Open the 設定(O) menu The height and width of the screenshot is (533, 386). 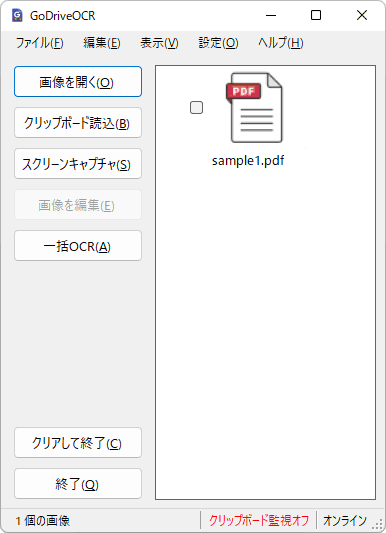pos(218,43)
